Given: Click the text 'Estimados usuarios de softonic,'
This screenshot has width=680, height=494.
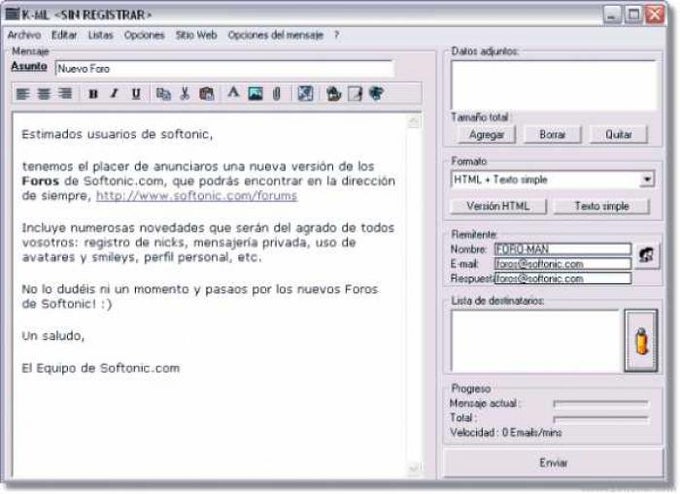Looking at the screenshot, I should pyautogui.click(x=117, y=134).
